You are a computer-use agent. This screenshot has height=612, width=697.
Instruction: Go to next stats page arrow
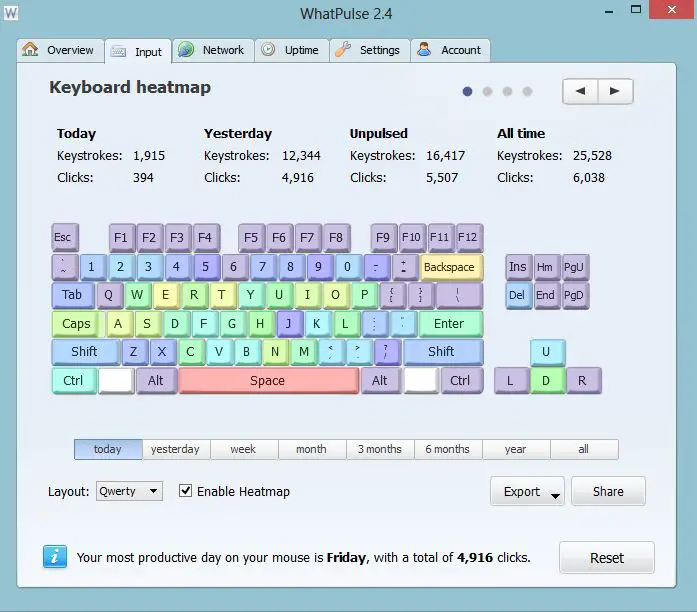615,91
